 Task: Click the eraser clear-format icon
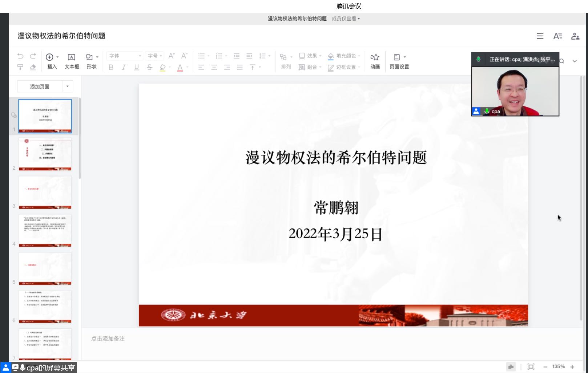point(33,67)
